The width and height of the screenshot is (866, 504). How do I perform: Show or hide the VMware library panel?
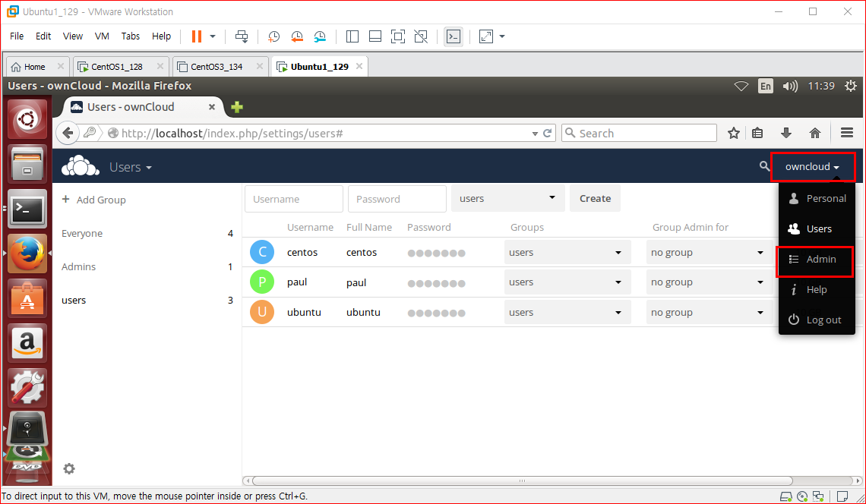(x=352, y=36)
